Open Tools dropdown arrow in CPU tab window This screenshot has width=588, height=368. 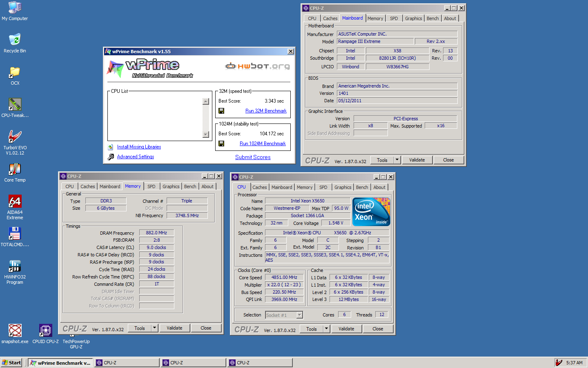(x=326, y=329)
